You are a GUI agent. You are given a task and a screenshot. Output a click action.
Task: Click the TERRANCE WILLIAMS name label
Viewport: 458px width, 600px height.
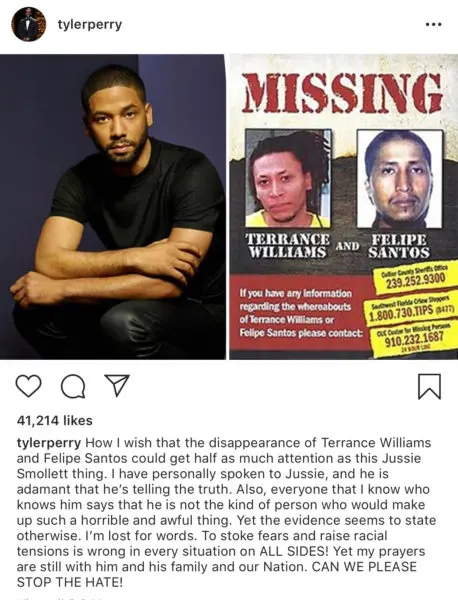point(288,245)
